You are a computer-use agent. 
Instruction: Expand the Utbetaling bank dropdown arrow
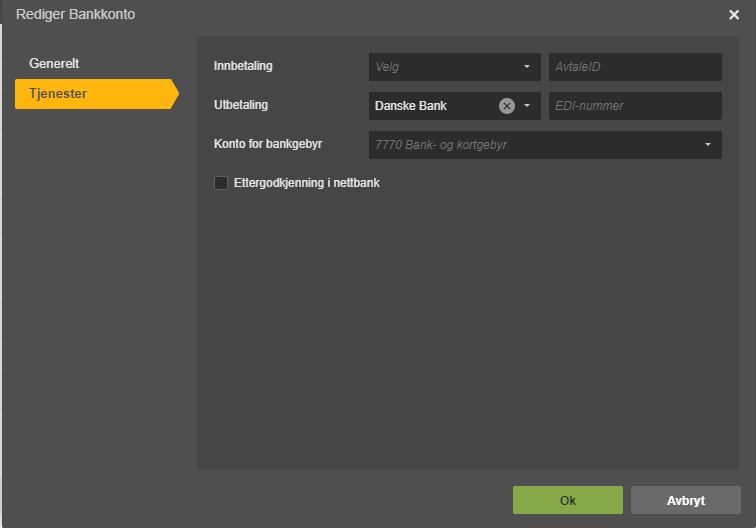[527, 106]
